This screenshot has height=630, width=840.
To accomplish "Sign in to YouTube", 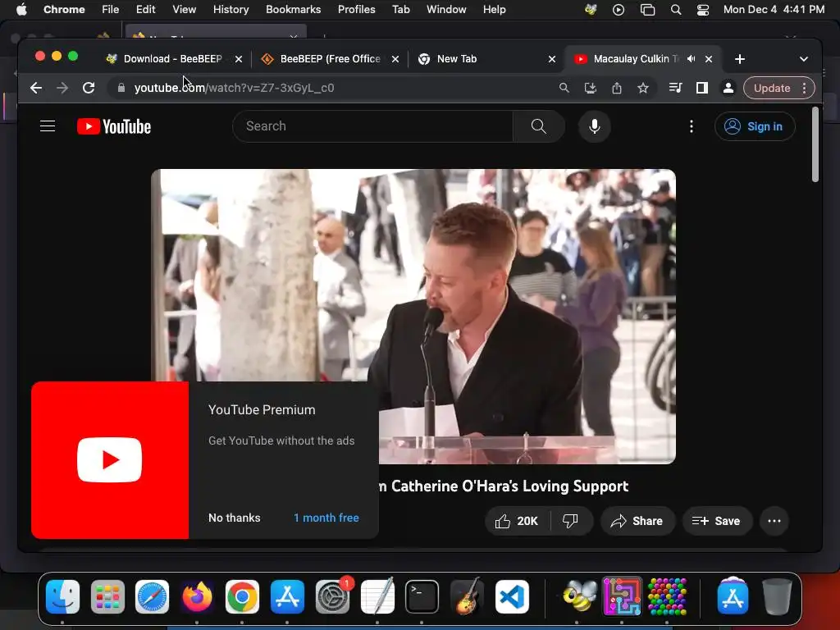I will [x=755, y=126].
